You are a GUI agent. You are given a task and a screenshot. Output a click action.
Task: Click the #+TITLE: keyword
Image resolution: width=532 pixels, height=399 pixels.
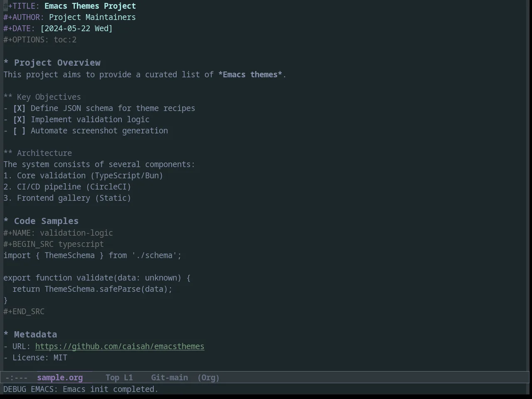pos(22,6)
